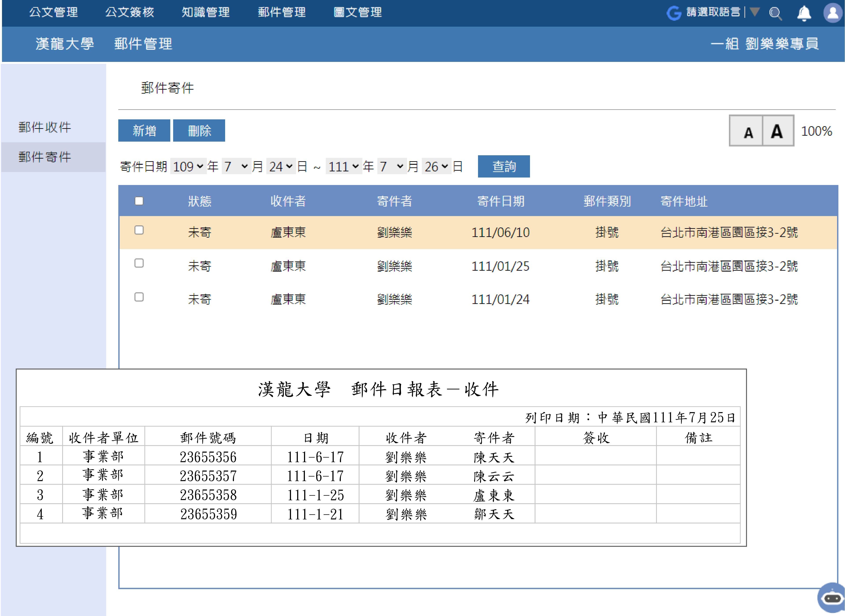Image resolution: width=845 pixels, height=616 pixels.
Task: Open the 公文簽核 menu
Action: click(x=130, y=12)
